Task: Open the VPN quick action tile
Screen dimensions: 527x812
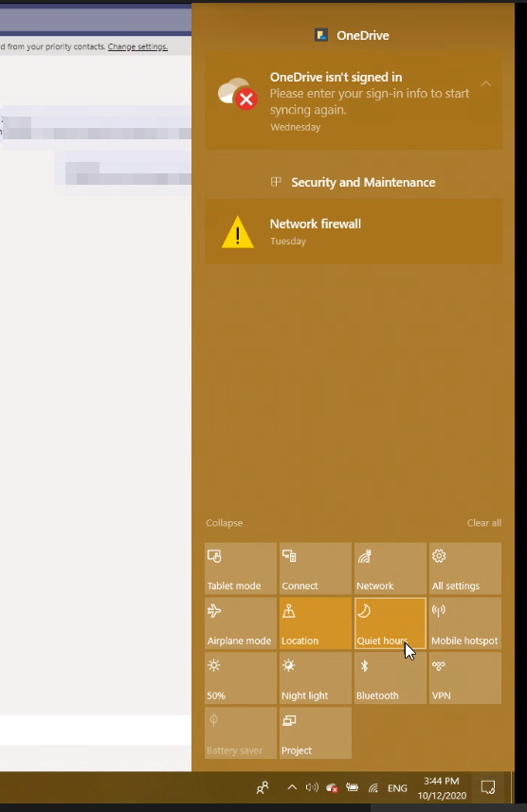Action: coord(465,677)
